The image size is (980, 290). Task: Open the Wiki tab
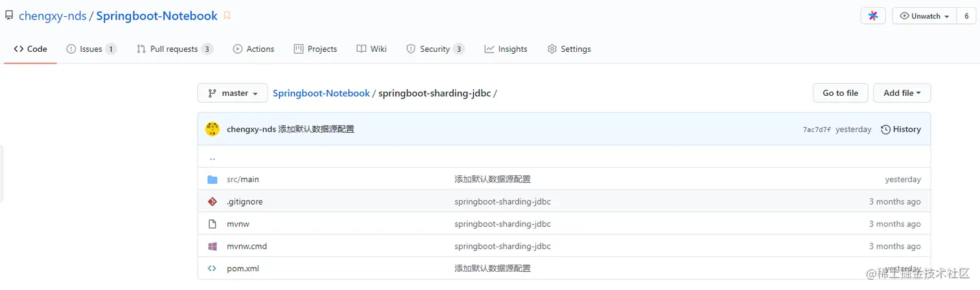[372, 49]
